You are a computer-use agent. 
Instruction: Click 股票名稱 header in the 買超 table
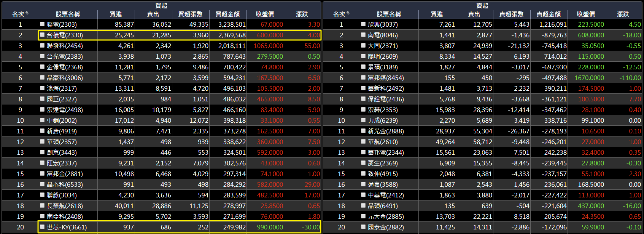tap(68, 14)
